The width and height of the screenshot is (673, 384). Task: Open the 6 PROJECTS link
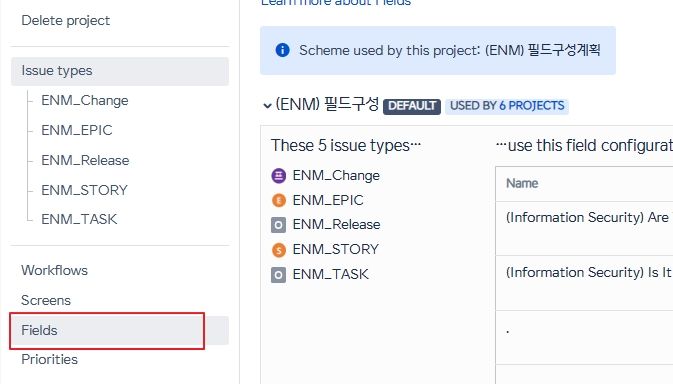point(531,106)
